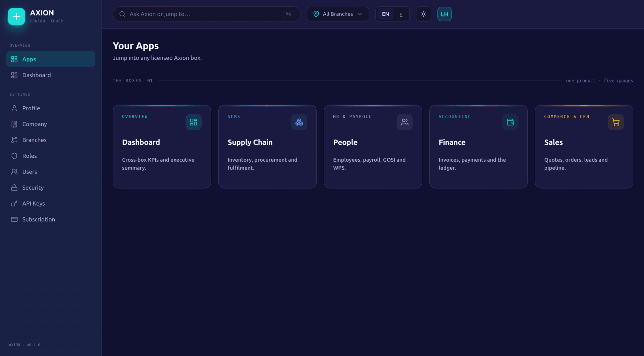The width and height of the screenshot is (644, 356).
Task: Open Company settings
Action: (51, 124)
